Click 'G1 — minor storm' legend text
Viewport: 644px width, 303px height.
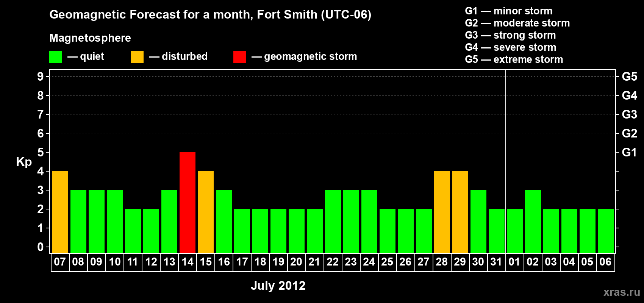(509, 11)
